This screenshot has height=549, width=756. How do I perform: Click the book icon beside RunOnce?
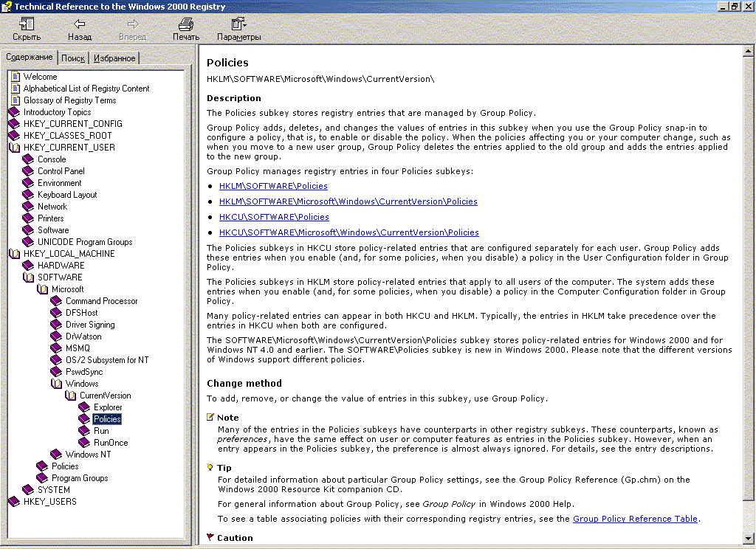84,443
